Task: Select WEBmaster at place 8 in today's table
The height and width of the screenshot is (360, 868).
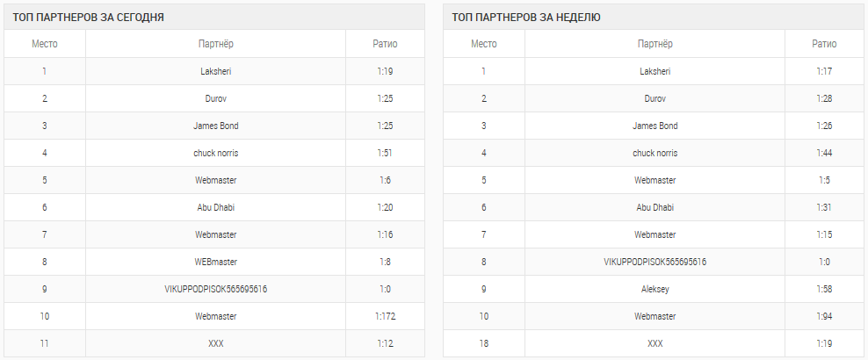Action: coord(215,262)
